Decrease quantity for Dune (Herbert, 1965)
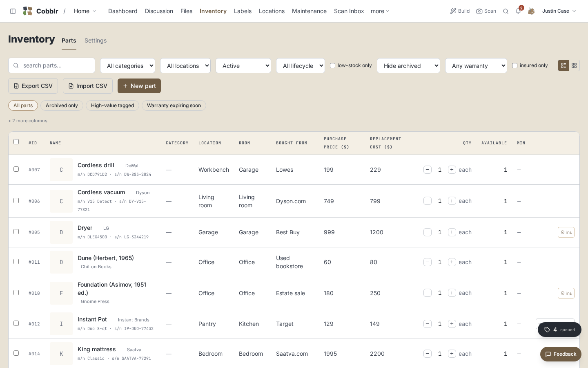 (x=428, y=262)
